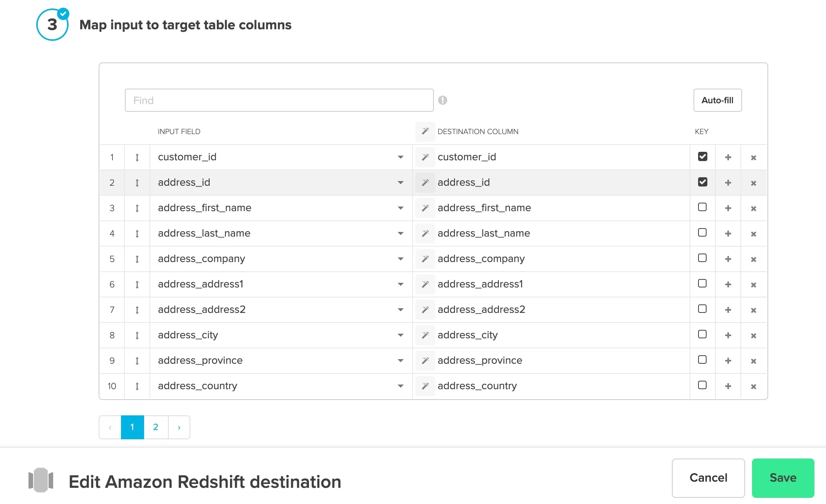The width and height of the screenshot is (826, 504).
Task: Click the Auto-fill button
Action: point(717,100)
